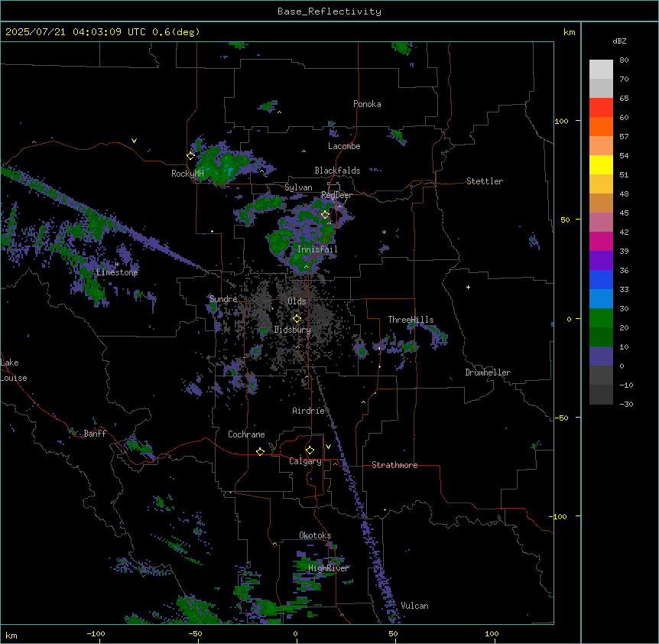Pick the red 65 dBZ legend swatch
Viewport: 659px width, 644px height.
coord(601,107)
